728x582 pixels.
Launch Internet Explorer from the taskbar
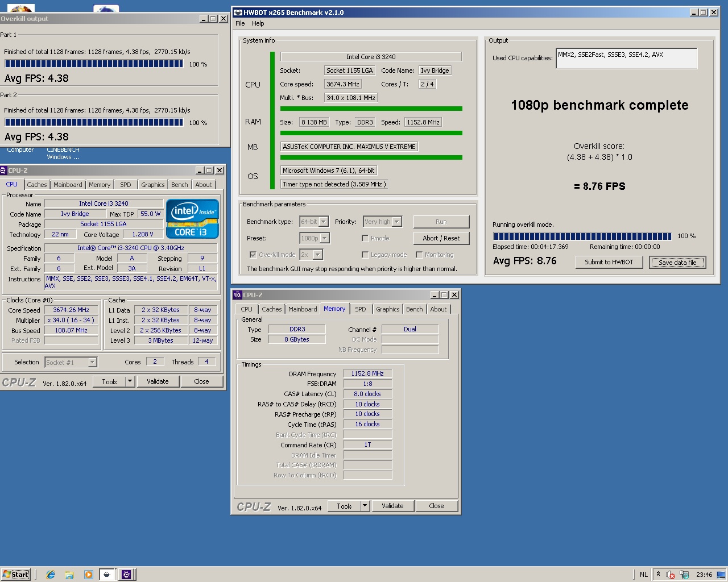coord(51,575)
